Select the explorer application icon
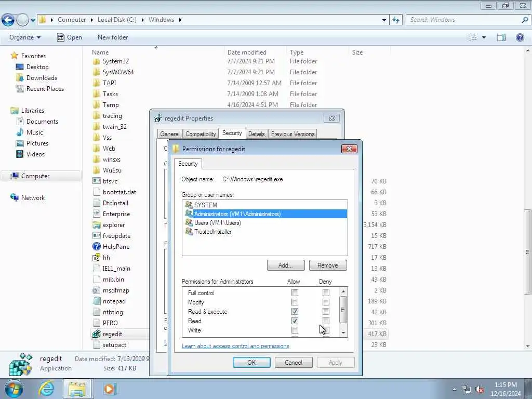 (x=96, y=225)
